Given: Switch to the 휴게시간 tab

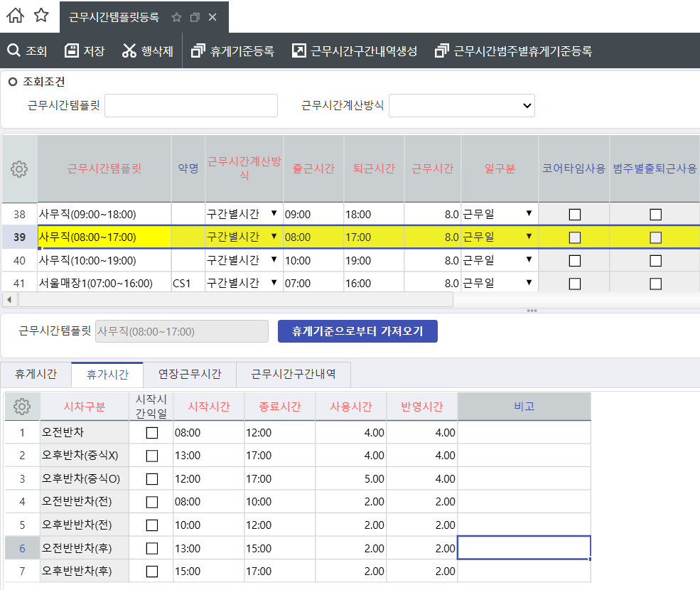Looking at the screenshot, I should [36, 373].
